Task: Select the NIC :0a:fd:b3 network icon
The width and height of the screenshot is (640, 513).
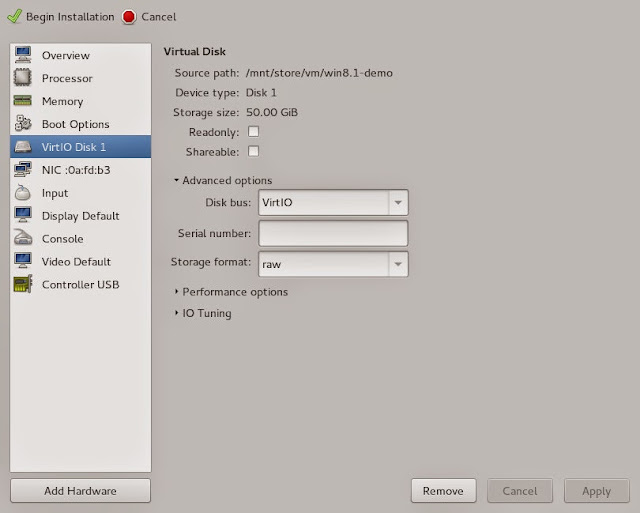Action: coord(22,169)
